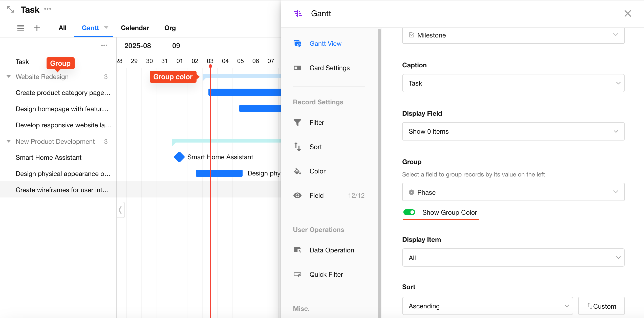Click the Smart Home Assistant milestone diamond
This screenshot has height=318, width=644.
pyautogui.click(x=179, y=157)
